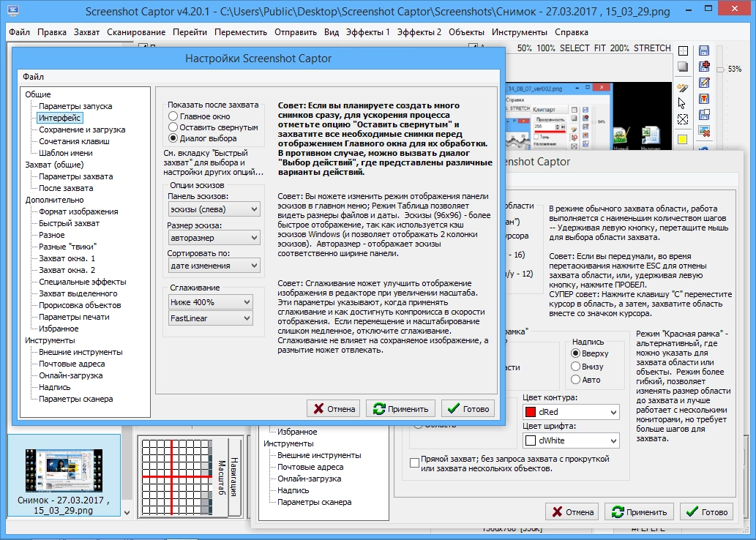This screenshot has height=540, width=756.
Task: Open the 'дате изменения' sort dropdown
Action: tap(214, 266)
